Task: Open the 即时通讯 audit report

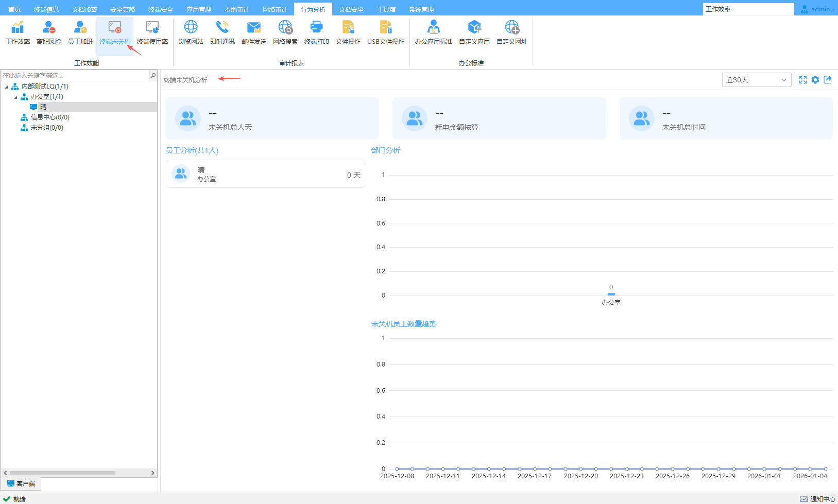Action: (222, 32)
